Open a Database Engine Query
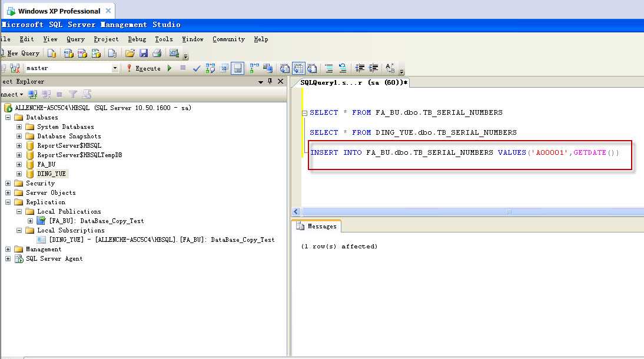Image resolution: width=644 pixels, height=359 pixels. click(x=52, y=54)
